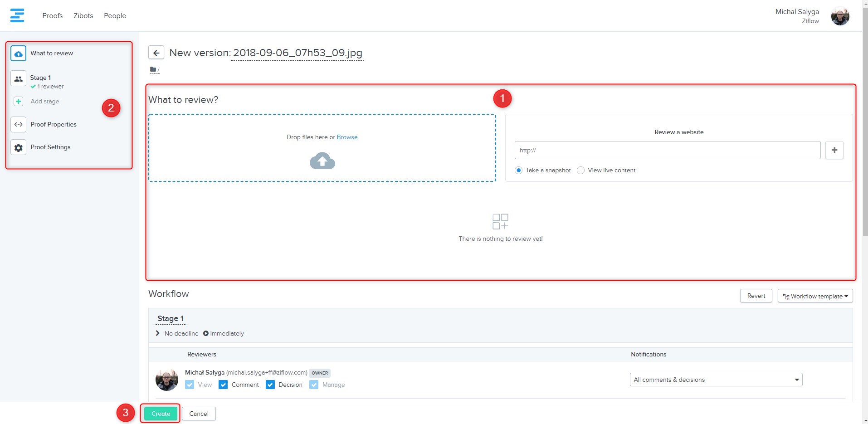
Task: Click the Ziflow logo icon
Action: pyautogui.click(x=17, y=15)
